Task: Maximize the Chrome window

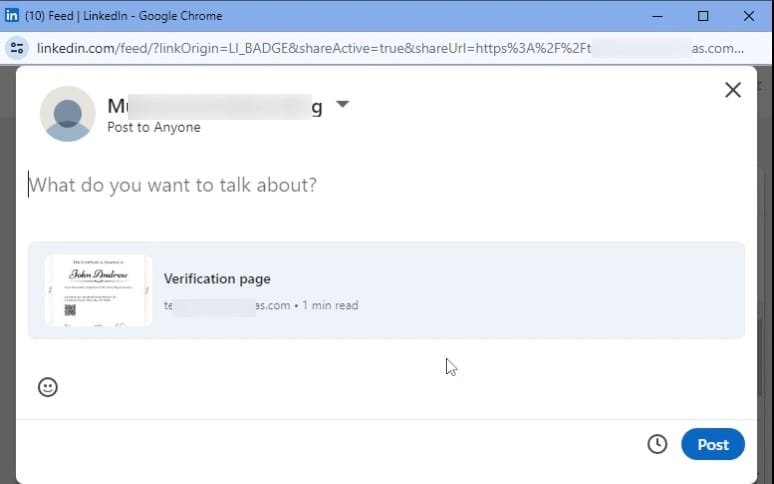Action: click(x=703, y=16)
